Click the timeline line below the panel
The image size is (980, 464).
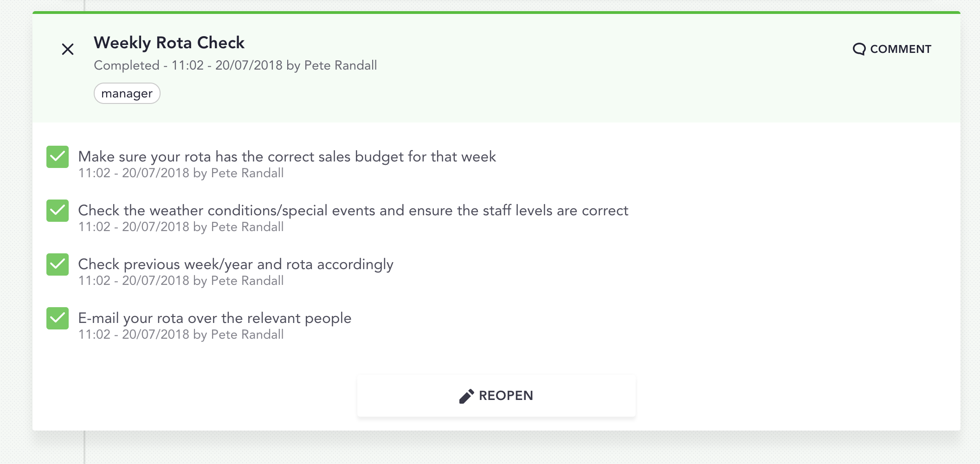[x=84, y=448]
